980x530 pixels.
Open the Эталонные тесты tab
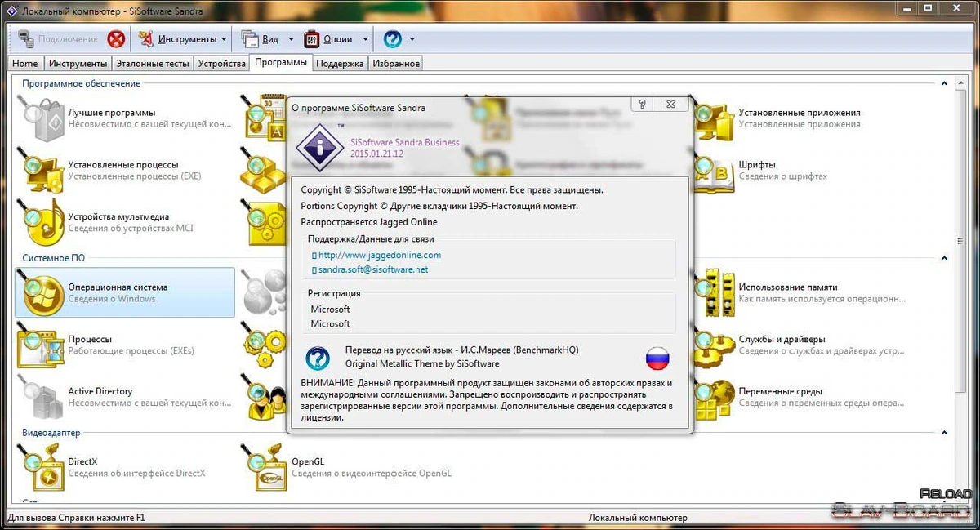(153, 64)
